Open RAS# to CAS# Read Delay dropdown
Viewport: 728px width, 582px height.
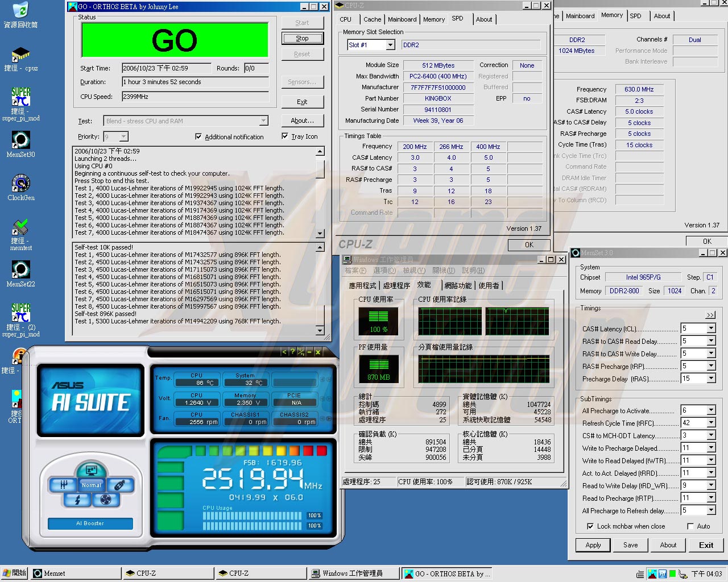(x=711, y=341)
